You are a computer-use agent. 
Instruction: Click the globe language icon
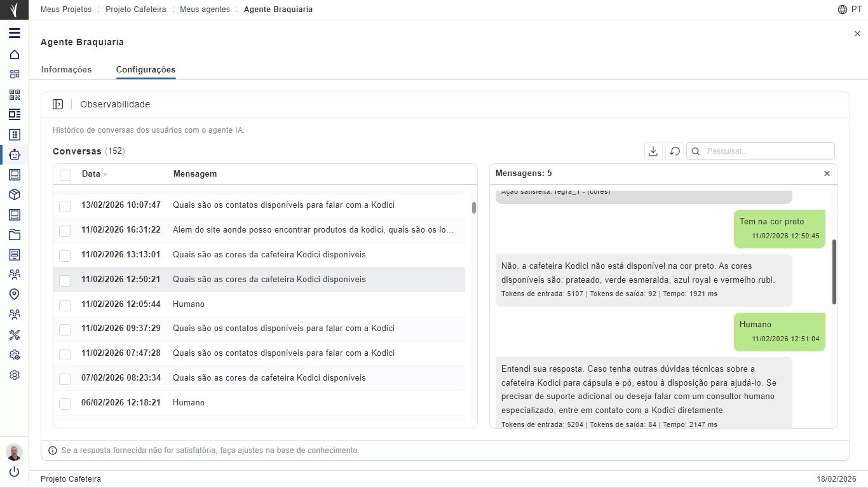tap(843, 10)
